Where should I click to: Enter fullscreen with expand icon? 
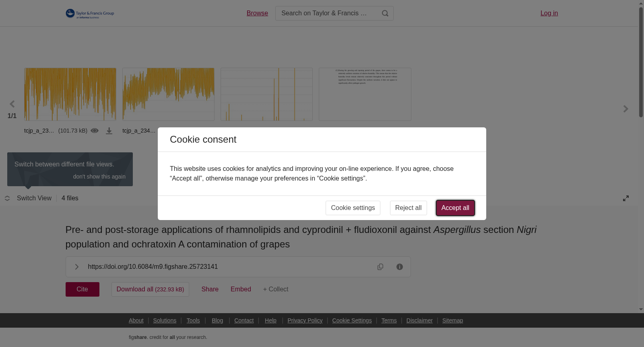click(626, 198)
